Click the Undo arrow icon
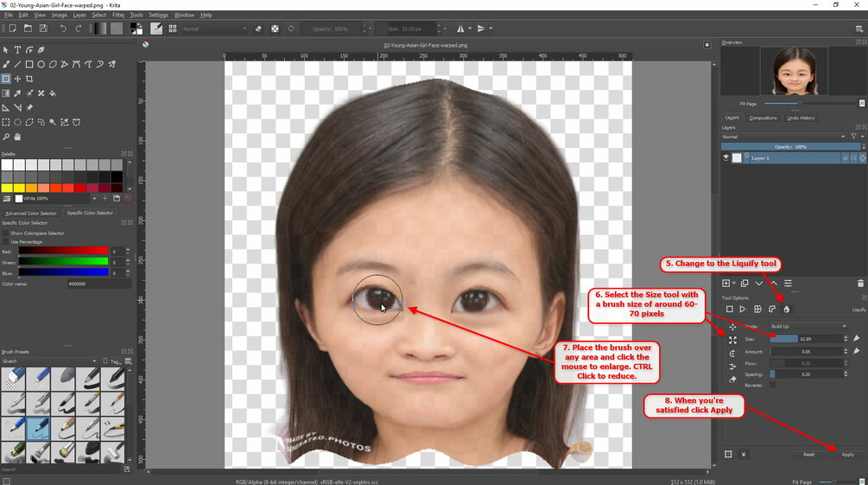Viewport: 868px width, 485px height. [x=63, y=29]
